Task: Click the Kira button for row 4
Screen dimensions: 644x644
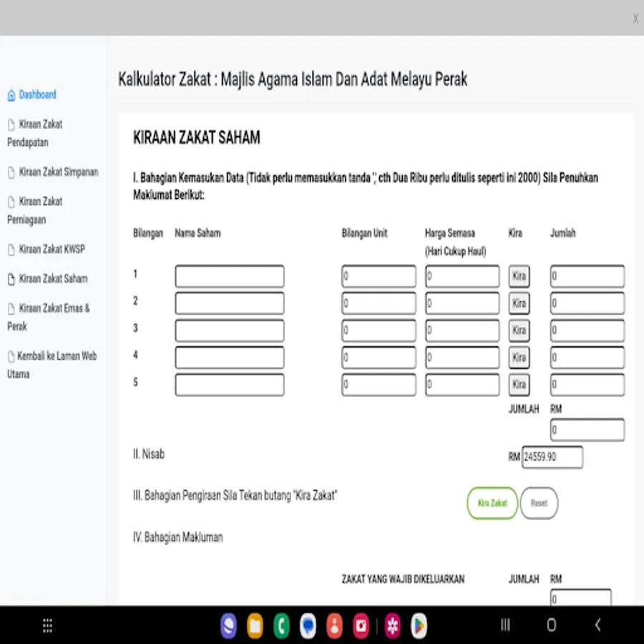Action: [519, 357]
